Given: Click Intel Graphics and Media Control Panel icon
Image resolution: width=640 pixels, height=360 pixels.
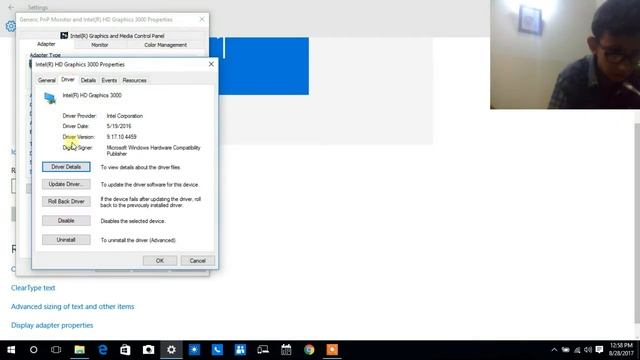Looking at the screenshot, I should [64, 36].
